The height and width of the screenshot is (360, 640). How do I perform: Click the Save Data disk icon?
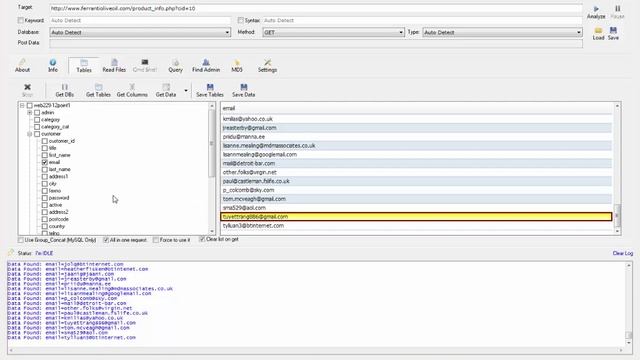(244, 87)
